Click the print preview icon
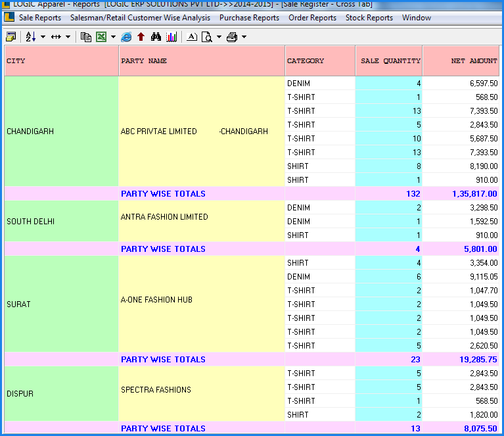This screenshot has width=504, height=436. click(x=207, y=37)
